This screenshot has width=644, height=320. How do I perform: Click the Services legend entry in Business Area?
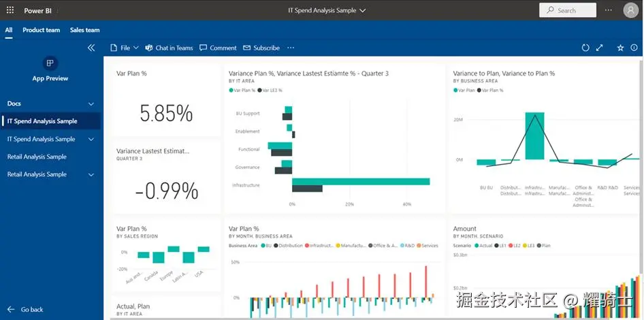[x=428, y=246]
